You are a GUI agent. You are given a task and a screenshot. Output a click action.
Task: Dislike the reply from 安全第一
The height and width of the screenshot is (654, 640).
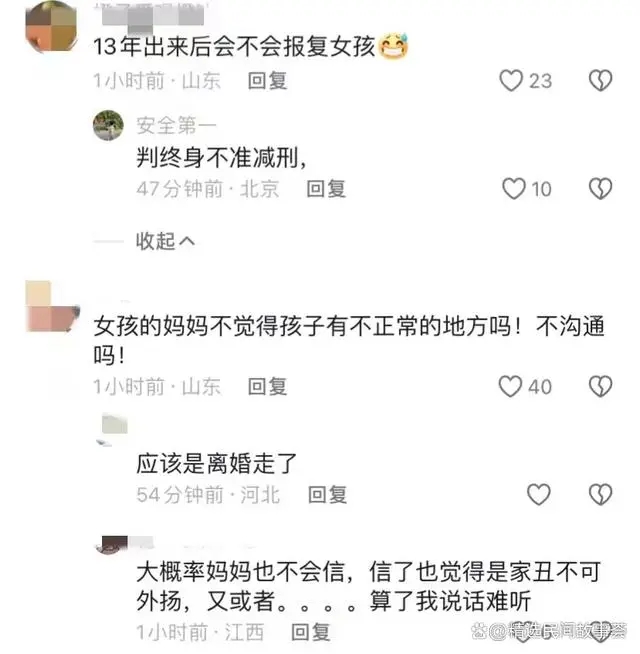coord(600,189)
